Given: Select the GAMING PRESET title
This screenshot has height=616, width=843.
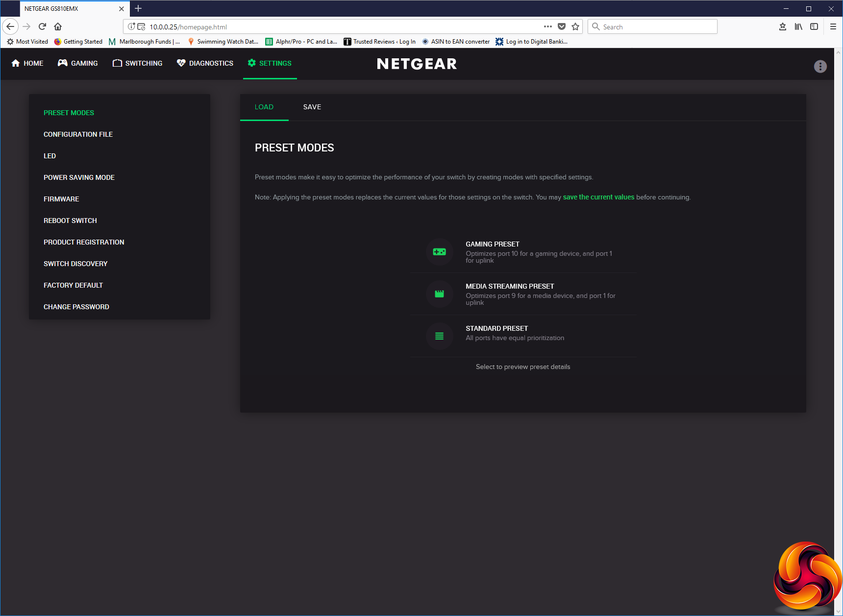Looking at the screenshot, I should coord(493,244).
